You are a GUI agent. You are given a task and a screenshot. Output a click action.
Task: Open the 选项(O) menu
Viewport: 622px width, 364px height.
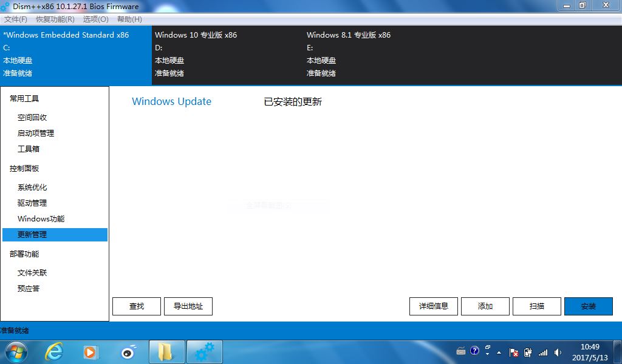(95, 19)
